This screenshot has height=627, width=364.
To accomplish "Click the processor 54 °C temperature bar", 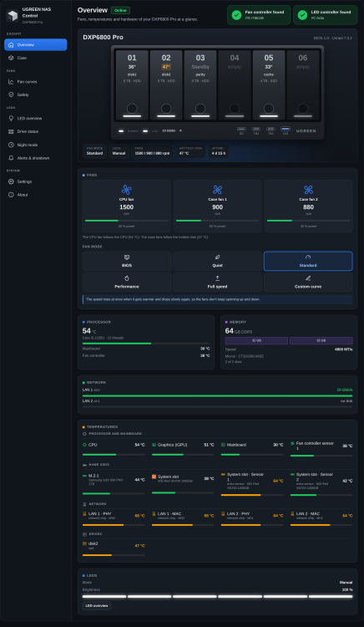I will point(146,343).
